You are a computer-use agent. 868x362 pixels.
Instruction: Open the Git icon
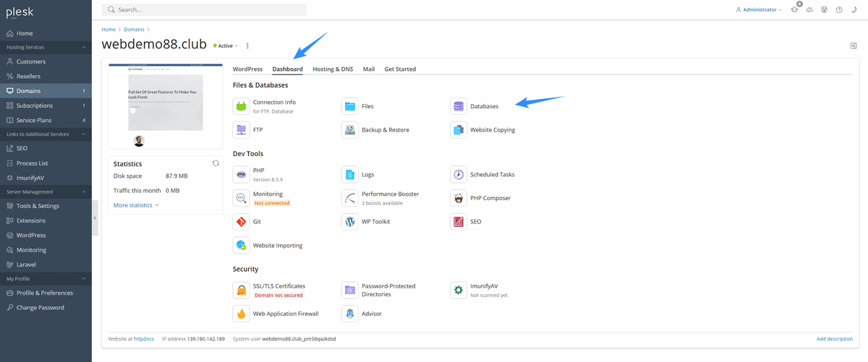click(x=241, y=222)
